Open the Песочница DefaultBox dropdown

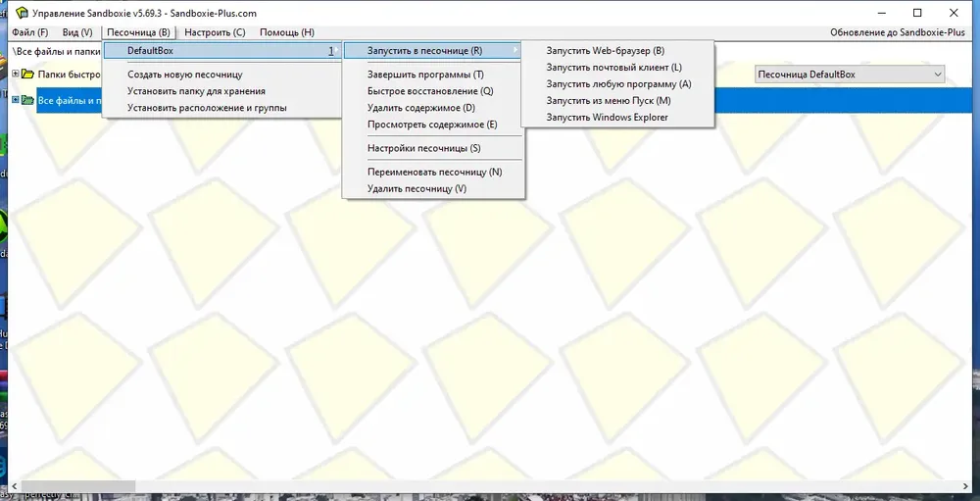coord(850,75)
